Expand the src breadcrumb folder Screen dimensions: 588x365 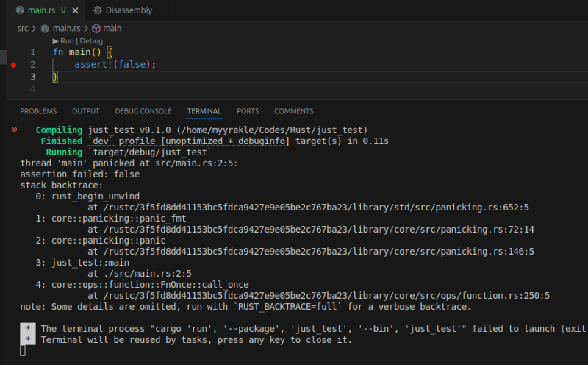click(x=24, y=28)
